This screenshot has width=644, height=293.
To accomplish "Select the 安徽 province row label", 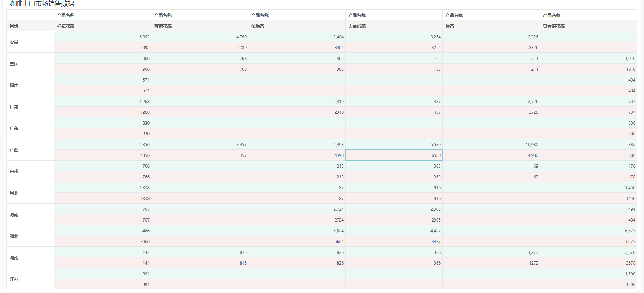I will coord(30,42).
